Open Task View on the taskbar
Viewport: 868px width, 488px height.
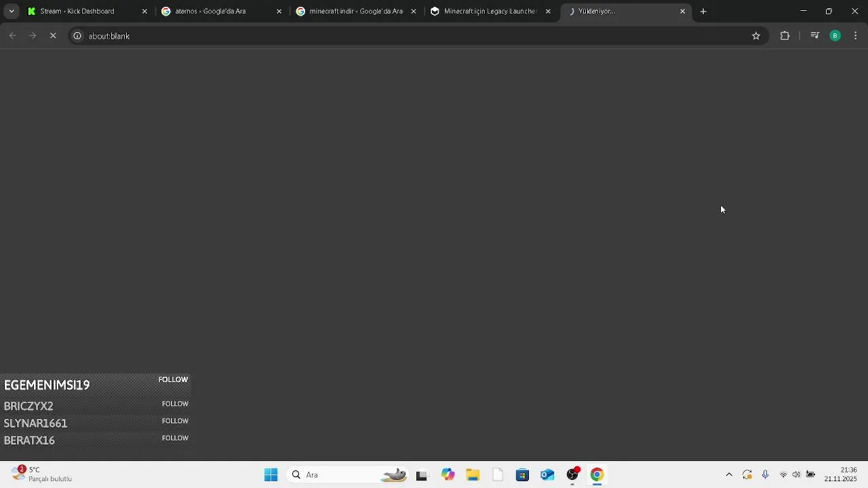click(x=422, y=475)
